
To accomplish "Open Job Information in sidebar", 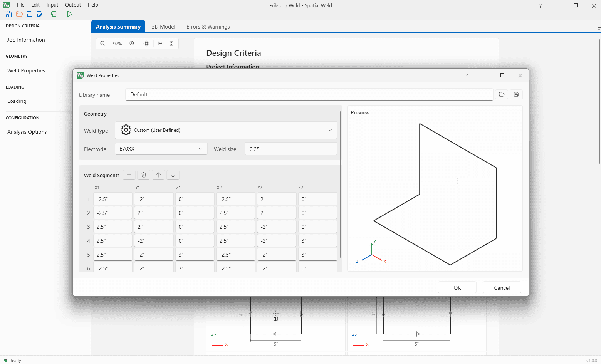I will [x=26, y=40].
